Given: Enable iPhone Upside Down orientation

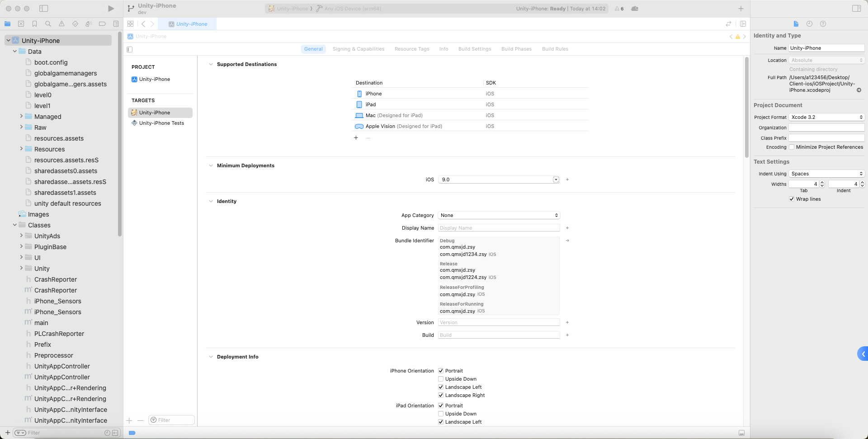Looking at the screenshot, I should pos(441,379).
